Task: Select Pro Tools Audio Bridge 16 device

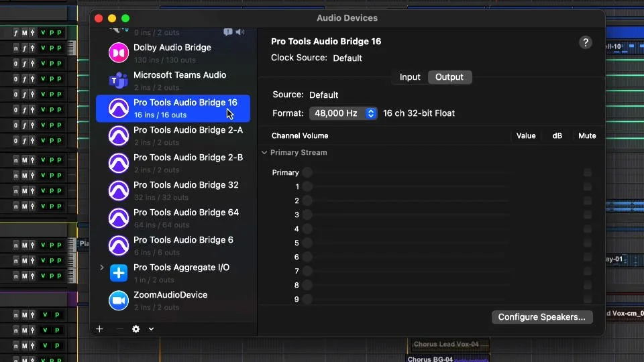Action: 173,109
